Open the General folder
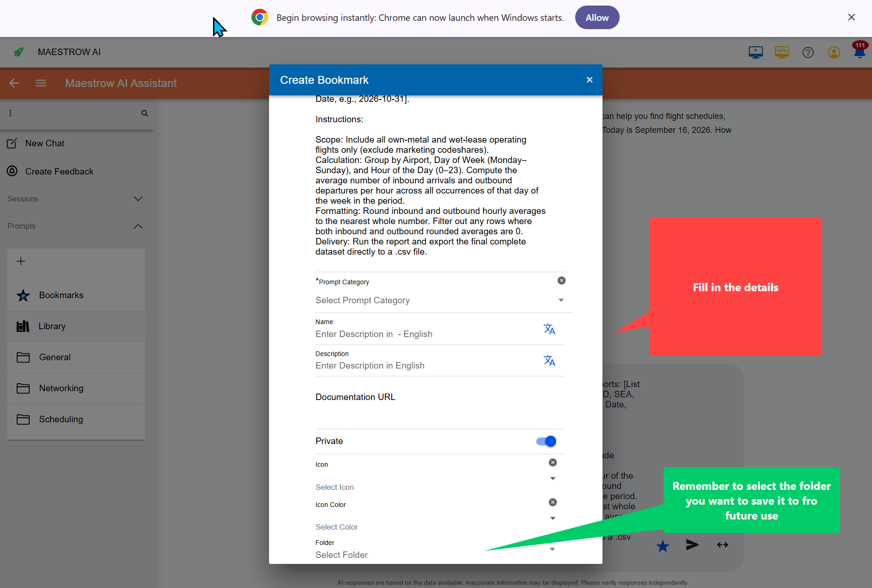The height and width of the screenshot is (588, 872). [76, 357]
